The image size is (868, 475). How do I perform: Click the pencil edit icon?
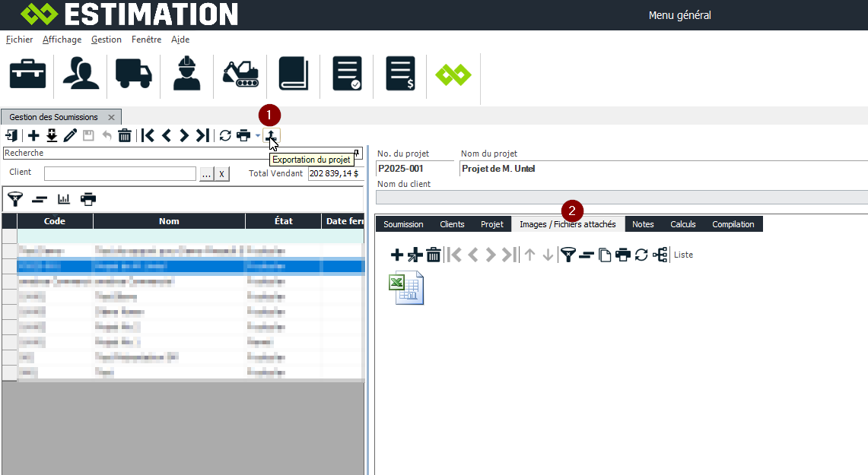click(70, 136)
